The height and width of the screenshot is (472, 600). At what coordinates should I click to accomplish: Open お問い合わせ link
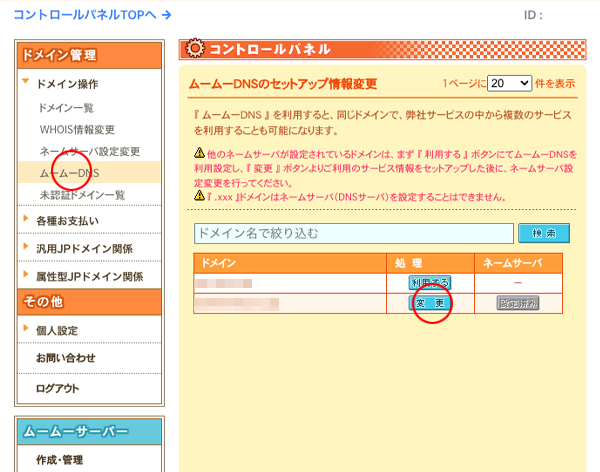click(65, 358)
